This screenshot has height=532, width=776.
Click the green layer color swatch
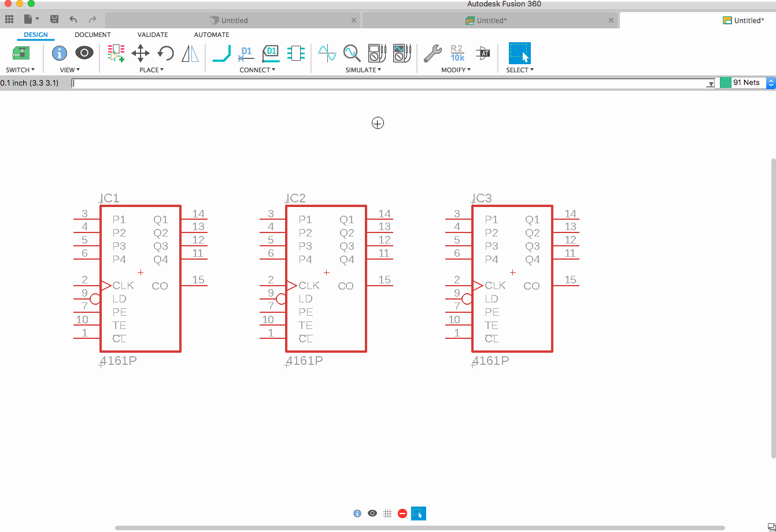[x=725, y=83]
